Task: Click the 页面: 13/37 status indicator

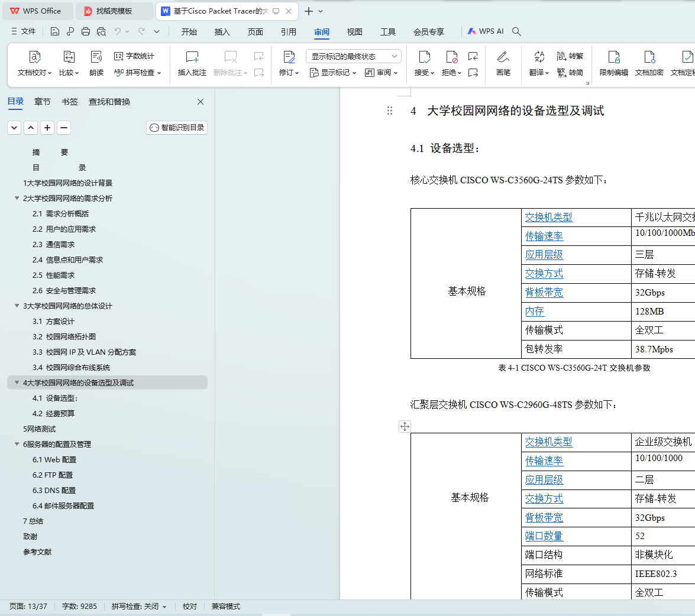Action: [28, 607]
